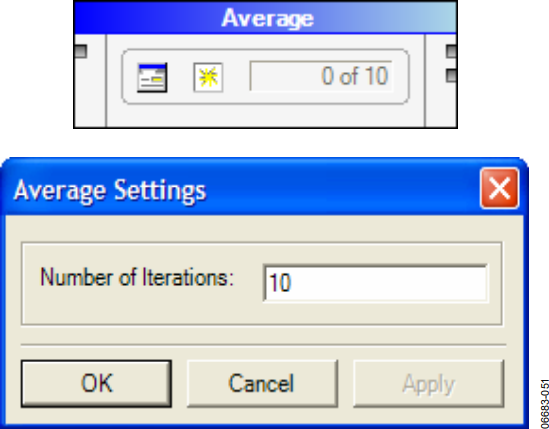The image size is (549, 429).
Task: Select the lower right output connector
Action: click(x=451, y=75)
